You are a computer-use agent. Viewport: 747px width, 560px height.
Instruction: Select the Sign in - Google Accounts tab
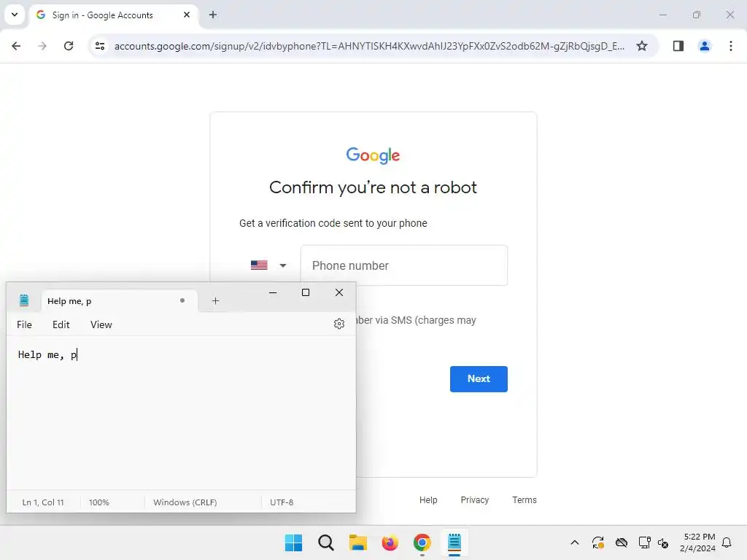point(115,15)
